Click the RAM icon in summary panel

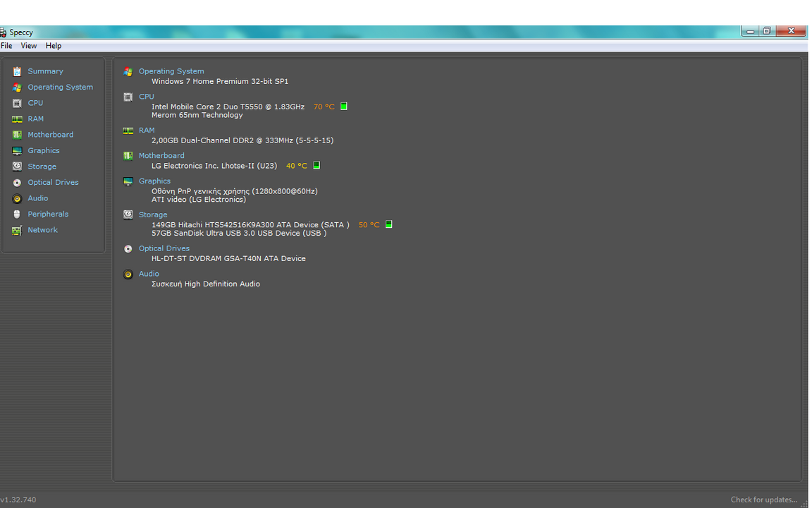(x=128, y=131)
